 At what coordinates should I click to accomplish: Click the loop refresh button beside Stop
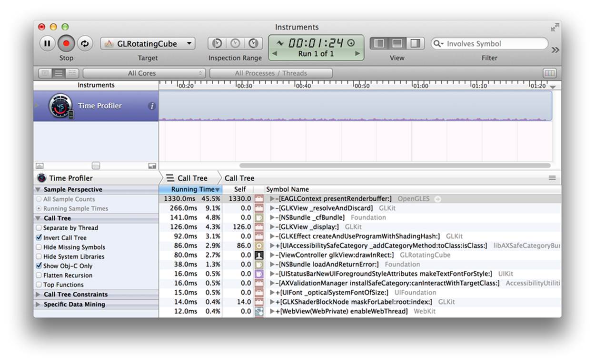(x=85, y=44)
